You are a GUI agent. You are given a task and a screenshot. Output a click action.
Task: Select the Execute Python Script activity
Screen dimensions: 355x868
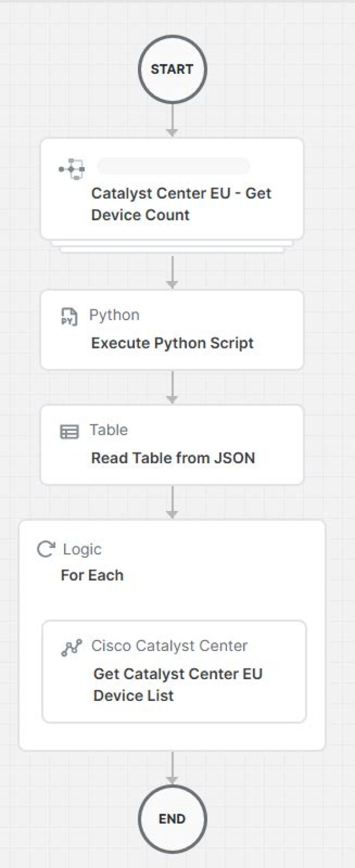172,330
